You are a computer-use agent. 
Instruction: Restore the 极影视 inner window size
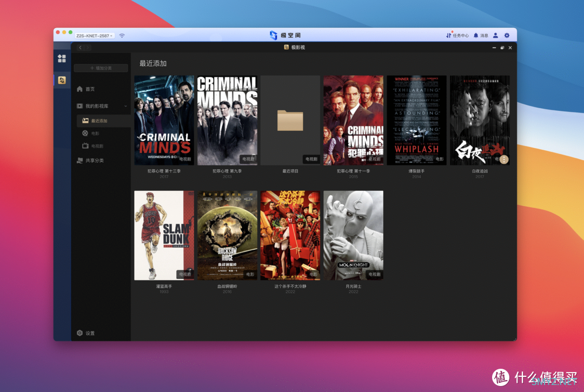pyautogui.click(x=502, y=48)
